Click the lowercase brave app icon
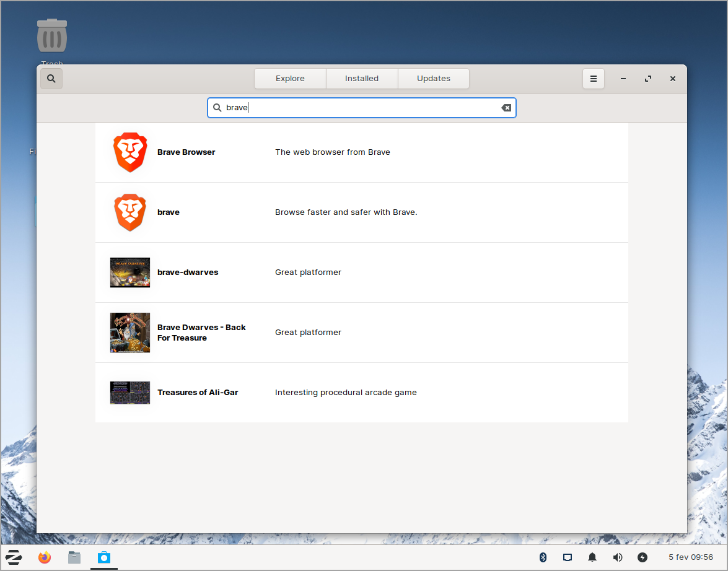The width and height of the screenshot is (728, 571). 130,212
